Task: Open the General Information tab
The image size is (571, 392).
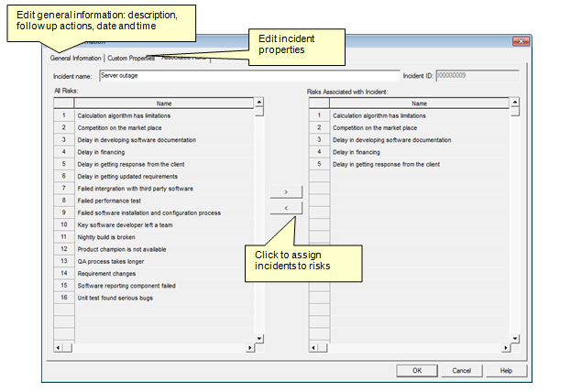Action: pyautogui.click(x=76, y=59)
